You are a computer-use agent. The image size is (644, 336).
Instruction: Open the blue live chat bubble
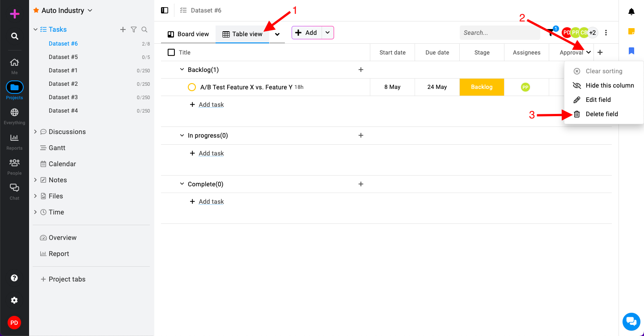pos(631,321)
